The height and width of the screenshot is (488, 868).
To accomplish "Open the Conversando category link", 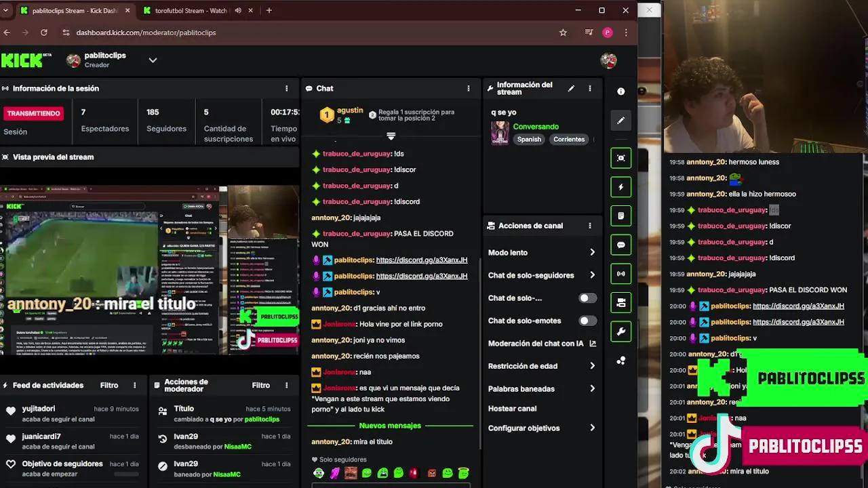I will pyautogui.click(x=536, y=127).
